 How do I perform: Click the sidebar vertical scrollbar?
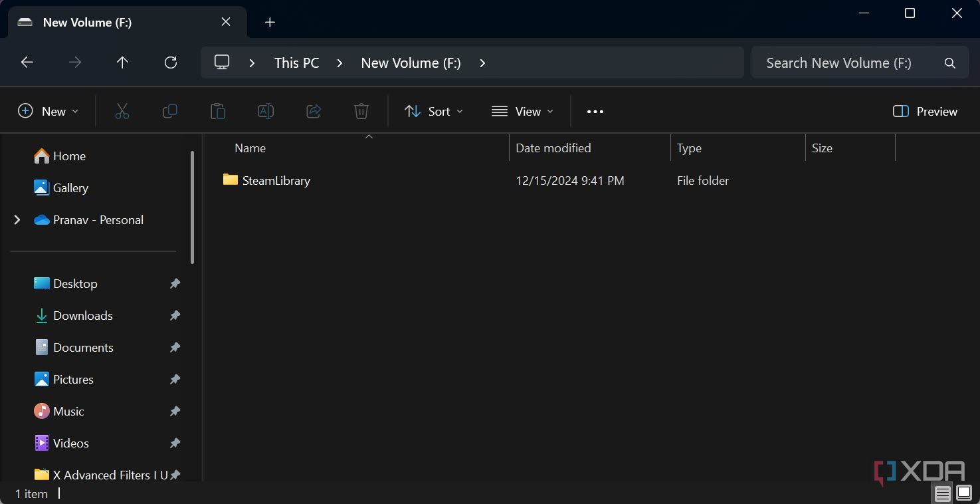[193, 206]
